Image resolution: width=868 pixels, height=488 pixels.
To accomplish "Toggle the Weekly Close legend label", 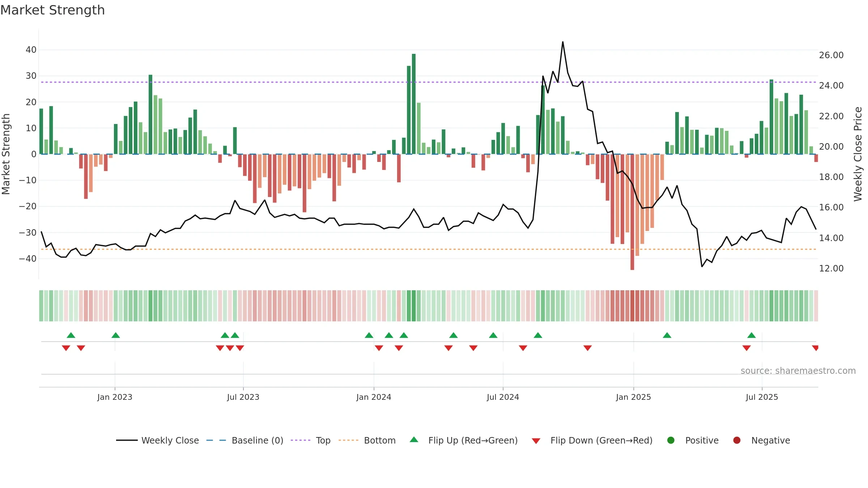I will (170, 441).
